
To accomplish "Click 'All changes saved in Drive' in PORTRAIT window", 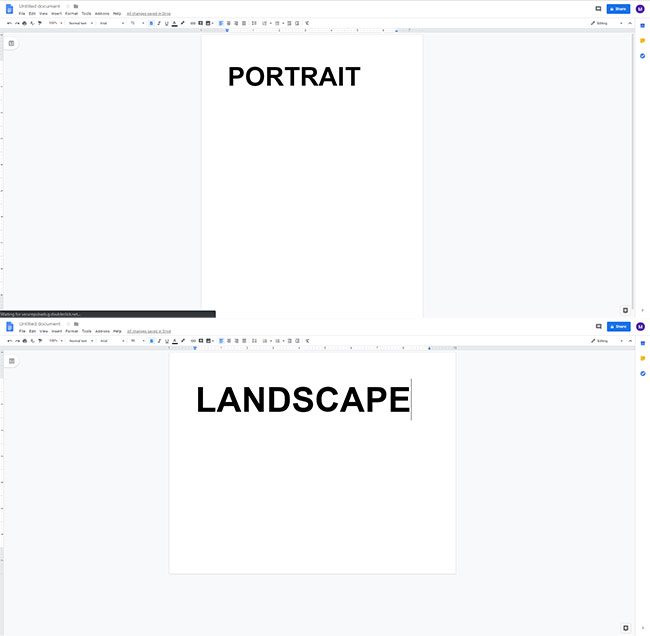I will click(x=148, y=14).
